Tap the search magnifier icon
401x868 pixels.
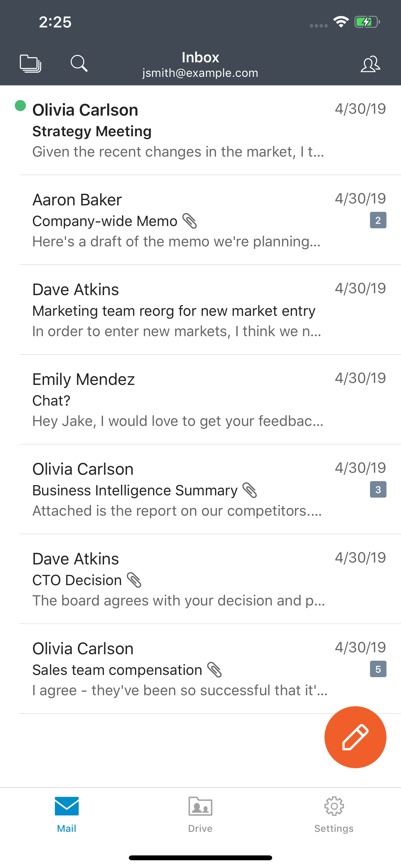coord(79,63)
